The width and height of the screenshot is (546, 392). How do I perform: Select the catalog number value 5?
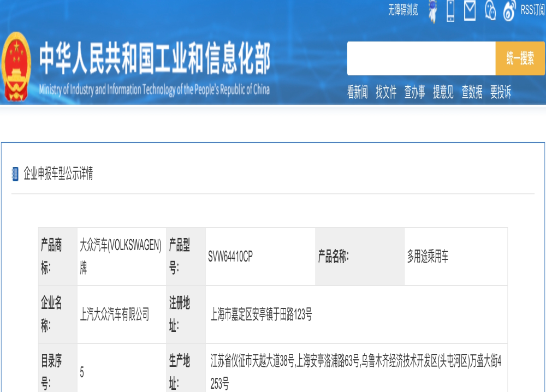point(82,372)
